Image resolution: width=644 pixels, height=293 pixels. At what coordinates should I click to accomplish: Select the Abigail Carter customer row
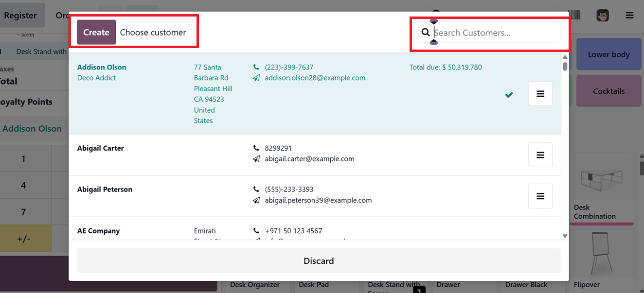[x=161, y=154]
